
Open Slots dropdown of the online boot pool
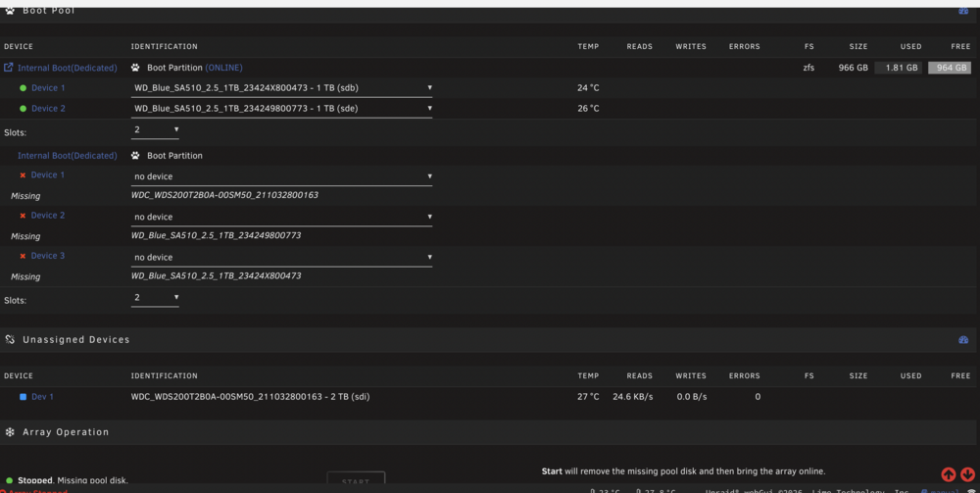(155, 130)
